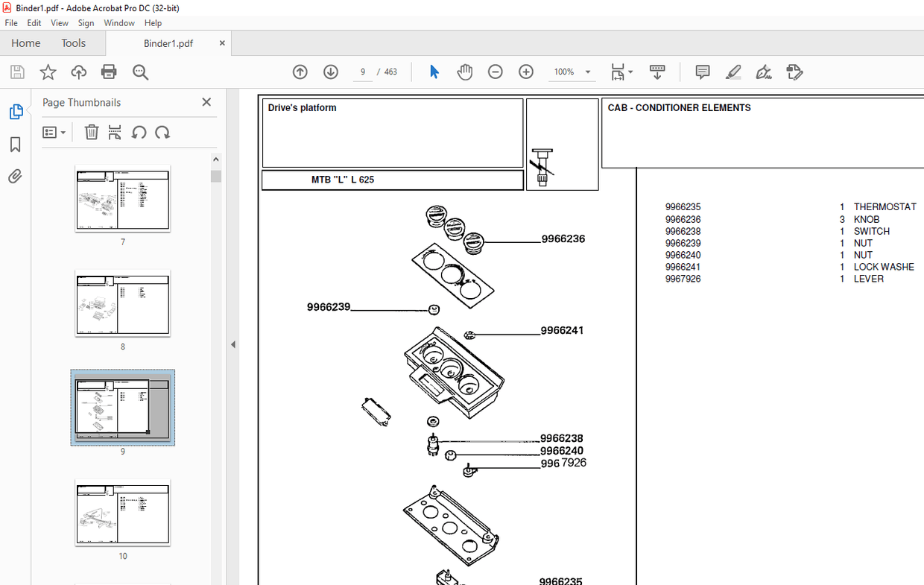This screenshot has height=585, width=924.
Task: Open the Page Thumbnails navigation panel icon
Action: tap(16, 110)
